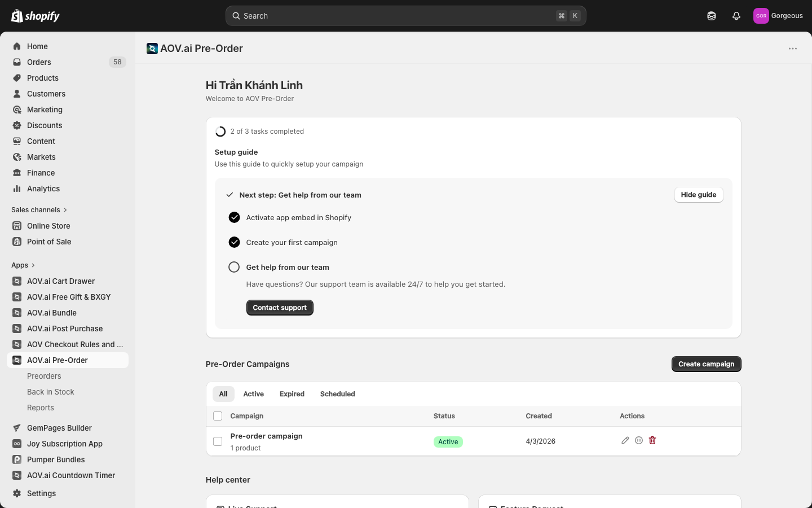
Task: Click the Campaign column header
Action: click(247, 416)
